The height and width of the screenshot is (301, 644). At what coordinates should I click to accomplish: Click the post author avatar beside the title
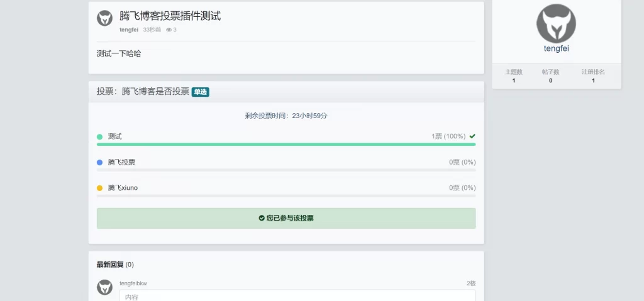pos(104,18)
